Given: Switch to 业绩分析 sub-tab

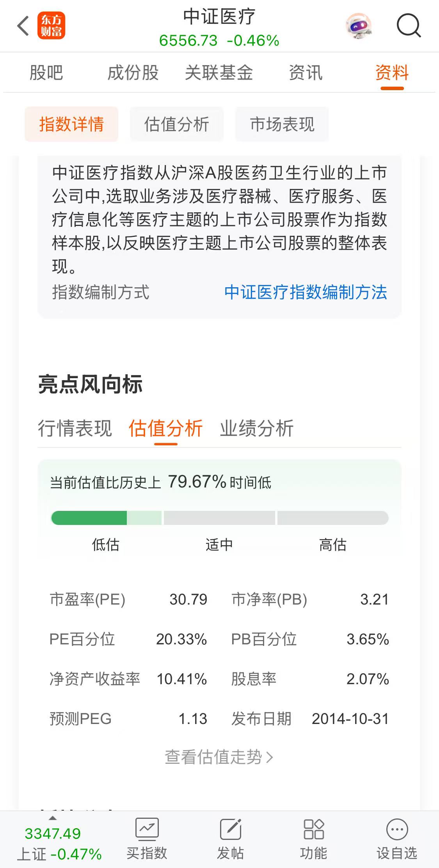Looking at the screenshot, I should [257, 428].
